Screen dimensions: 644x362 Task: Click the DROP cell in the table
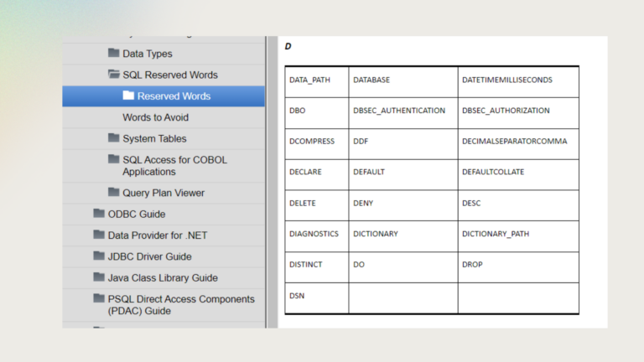pos(472,265)
